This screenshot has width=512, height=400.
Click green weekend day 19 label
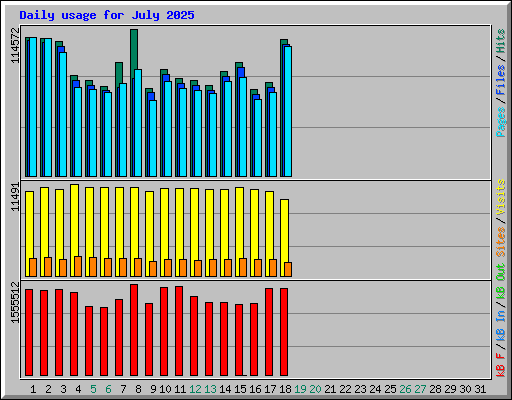coord(300,389)
